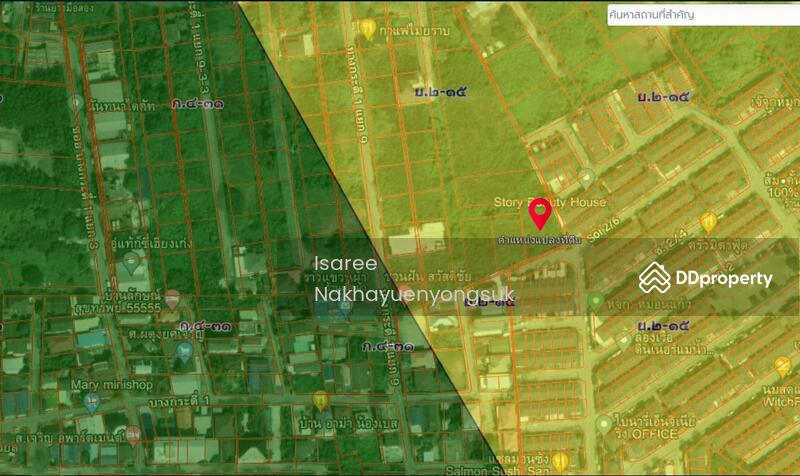Select the Mary minishop blue marker
Image resolution: width=800 pixels, height=476 pixels.
tap(91, 402)
